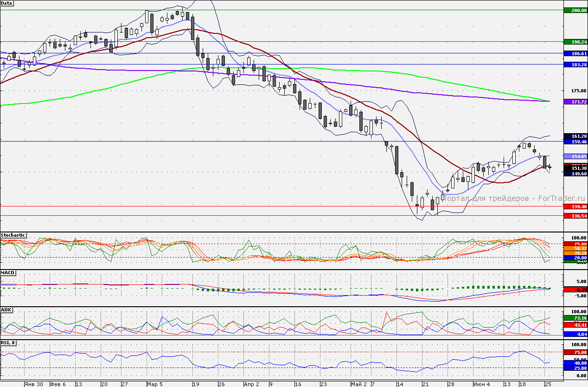
Task: Select the black 151.30 current price tag
Action: (575, 168)
